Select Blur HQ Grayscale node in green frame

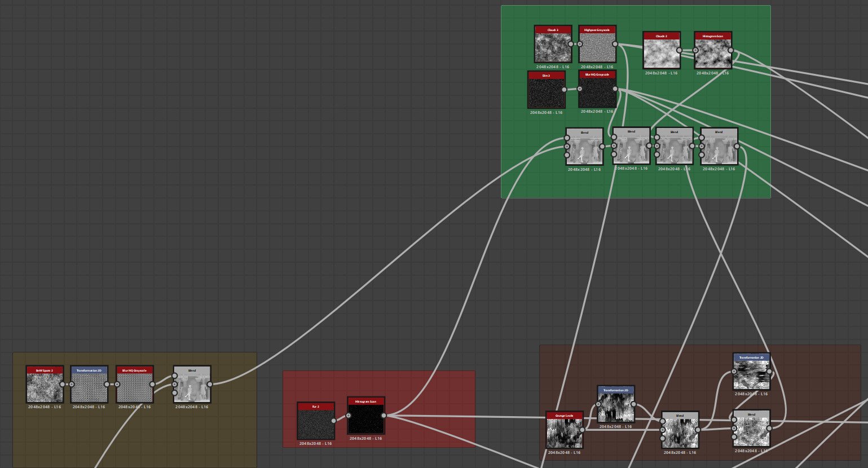point(597,89)
